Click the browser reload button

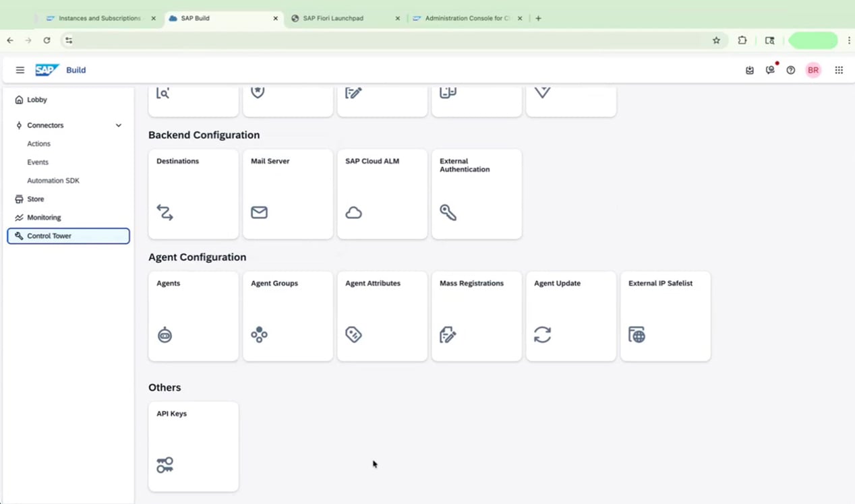coord(47,40)
